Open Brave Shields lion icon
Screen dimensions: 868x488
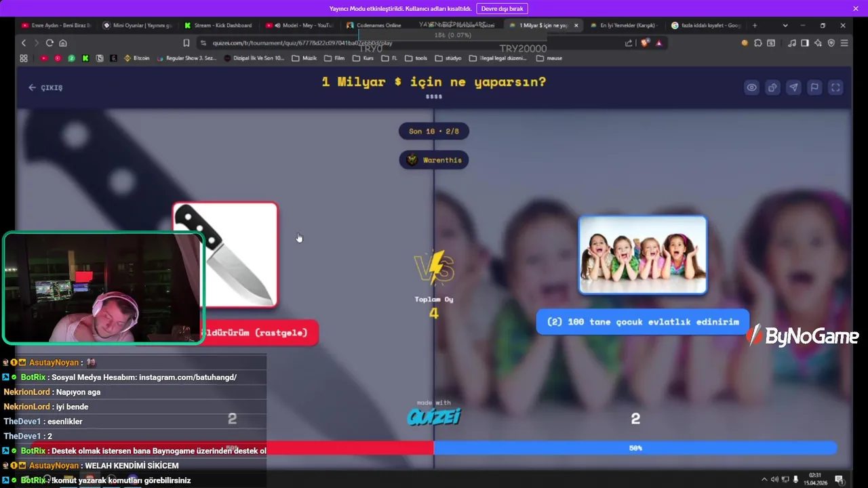(645, 43)
